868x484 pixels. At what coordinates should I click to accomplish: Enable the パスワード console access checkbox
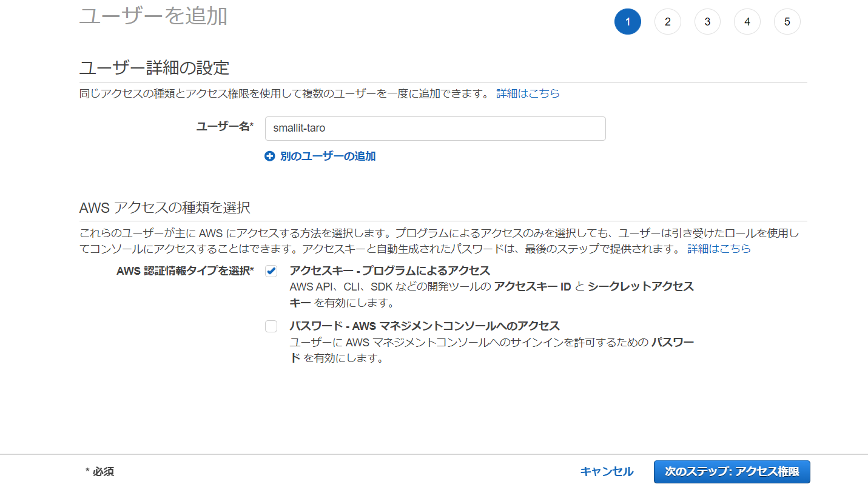pos(271,326)
